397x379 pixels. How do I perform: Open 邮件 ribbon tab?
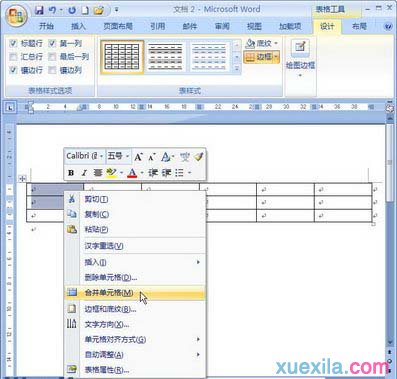click(190, 26)
